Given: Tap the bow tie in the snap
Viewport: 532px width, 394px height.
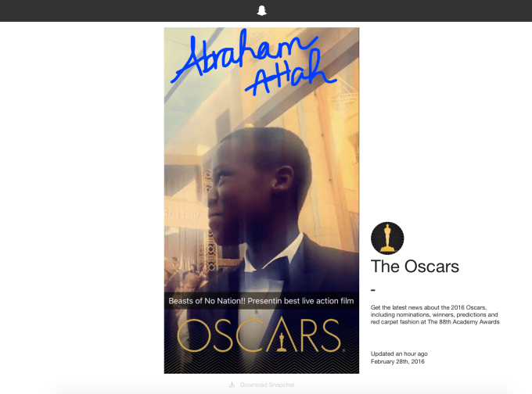Looking at the screenshot, I should 270,270.
